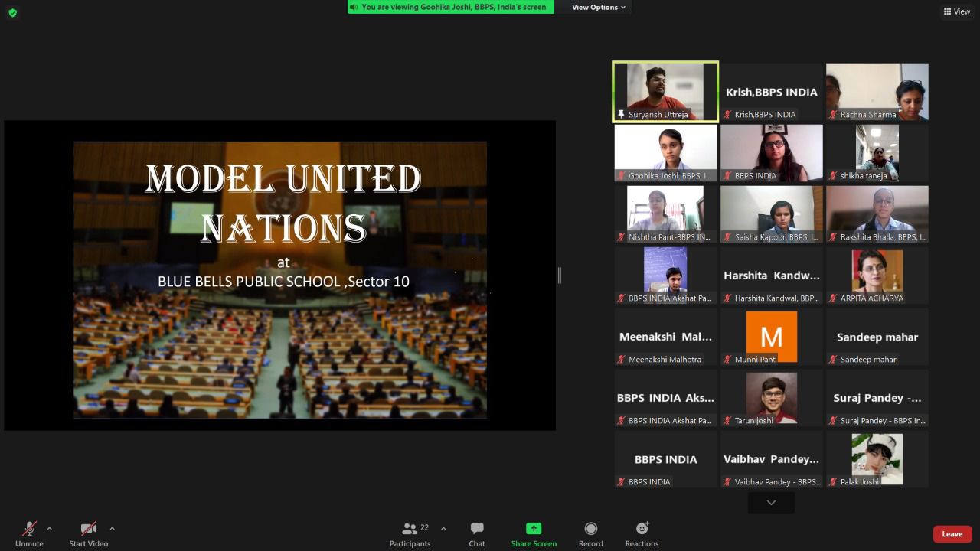
Task: Expand audio options arrow next to Unmute
Action: click(x=49, y=527)
